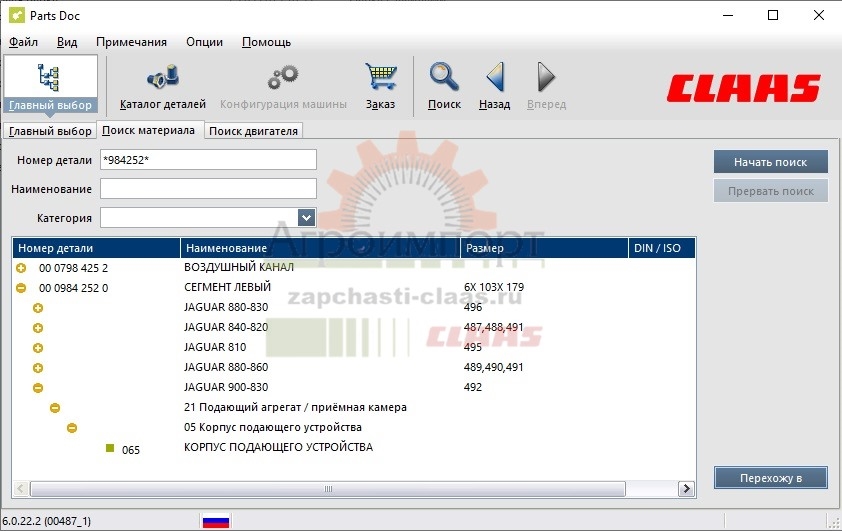Image resolution: width=842 pixels, height=531 pixels.
Task: Switch to Поиск двигателя tab
Action: [253, 131]
